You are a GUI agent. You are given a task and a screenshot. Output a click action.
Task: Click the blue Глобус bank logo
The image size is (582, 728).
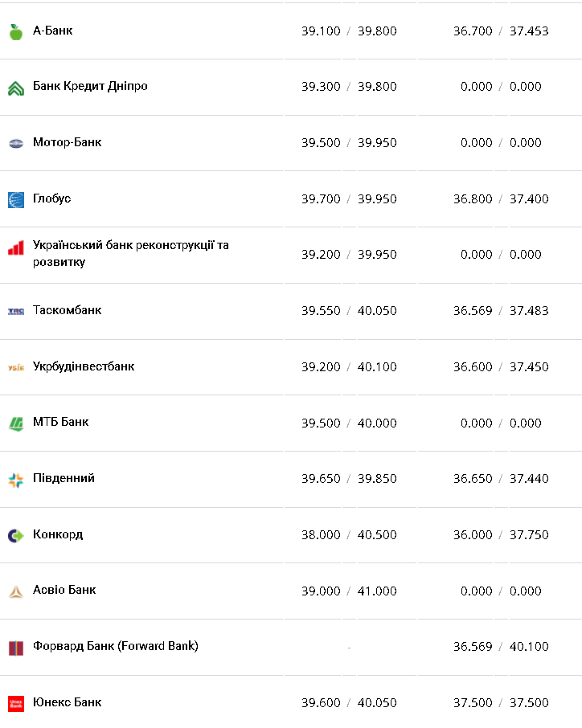pos(16,199)
